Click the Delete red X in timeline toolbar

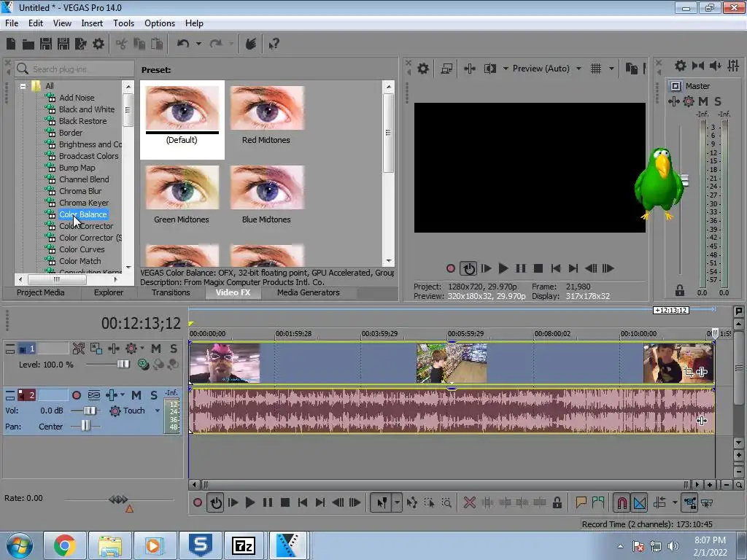click(469, 502)
